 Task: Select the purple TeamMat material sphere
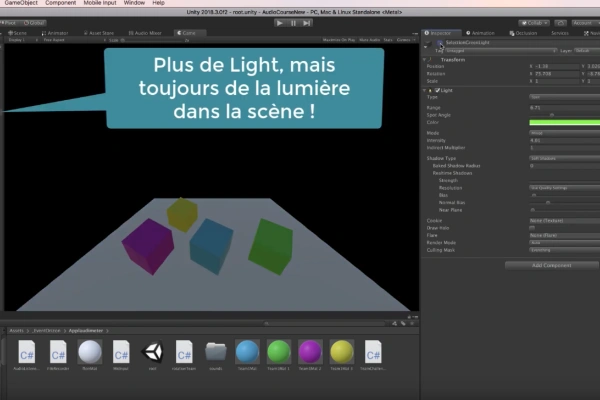pos(310,351)
